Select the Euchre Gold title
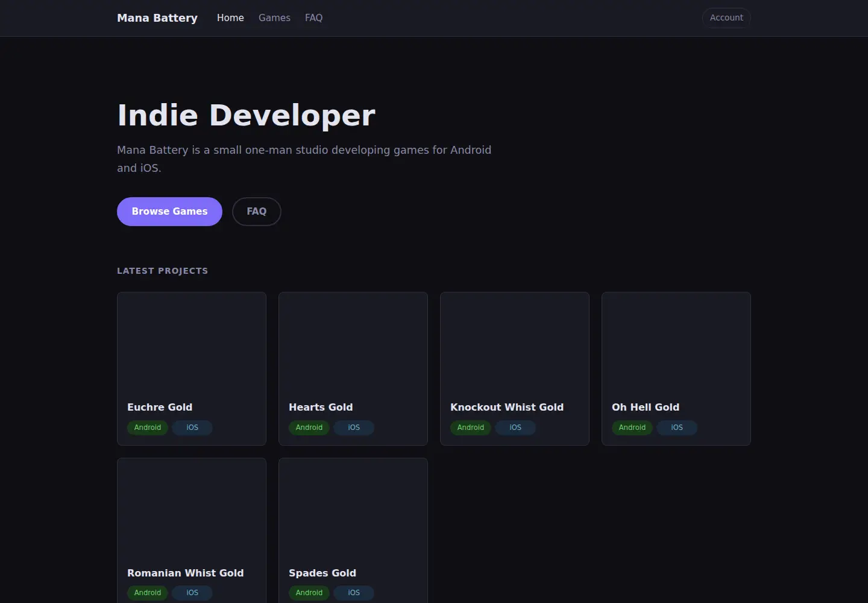868x603 pixels. click(x=160, y=407)
